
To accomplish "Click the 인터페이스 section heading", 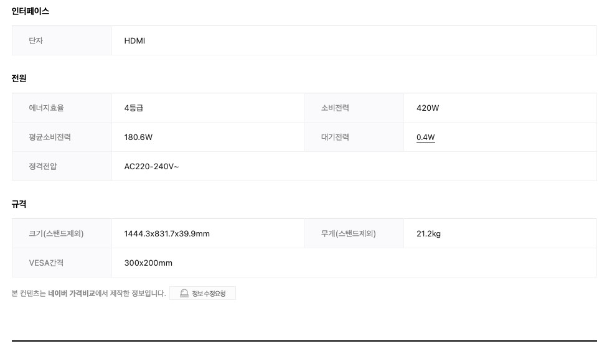I will coord(31,11).
